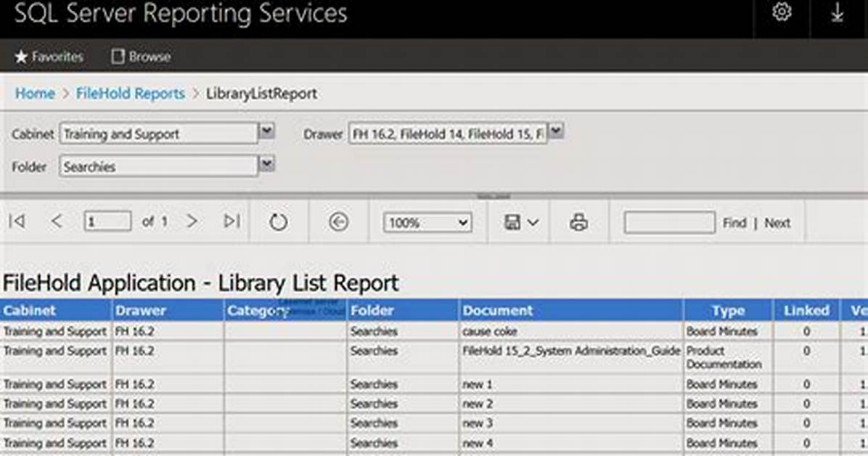Go to Home breadcrumb link
Viewport: 868px width, 456px height.
pyautogui.click(x=35, y=93)
